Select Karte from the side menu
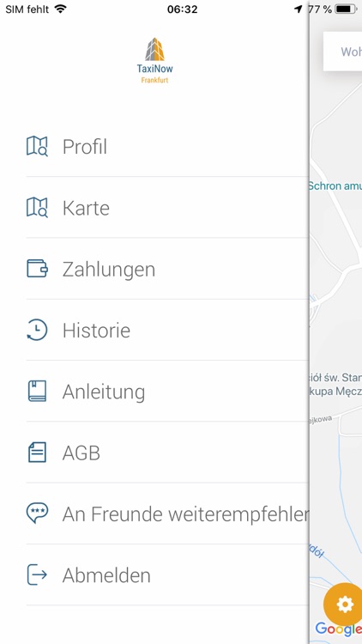362x644 pixels. [167, 208]
